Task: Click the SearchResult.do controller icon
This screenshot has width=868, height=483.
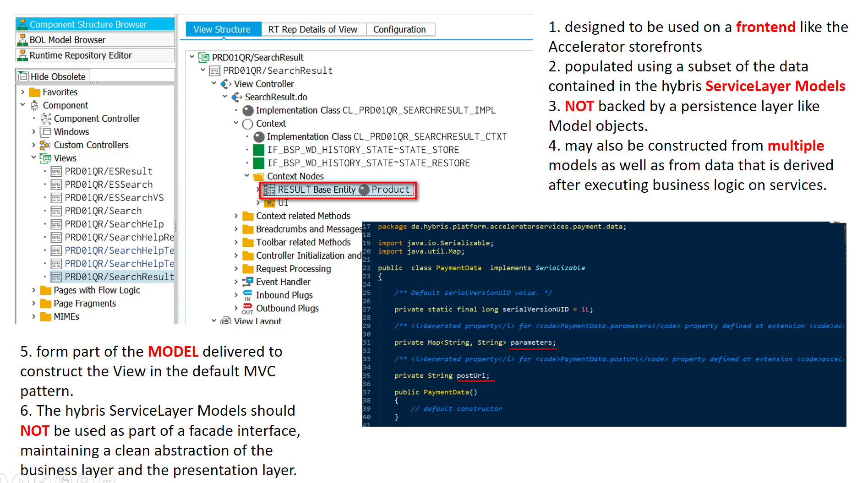Action: [x=237, y=97]
